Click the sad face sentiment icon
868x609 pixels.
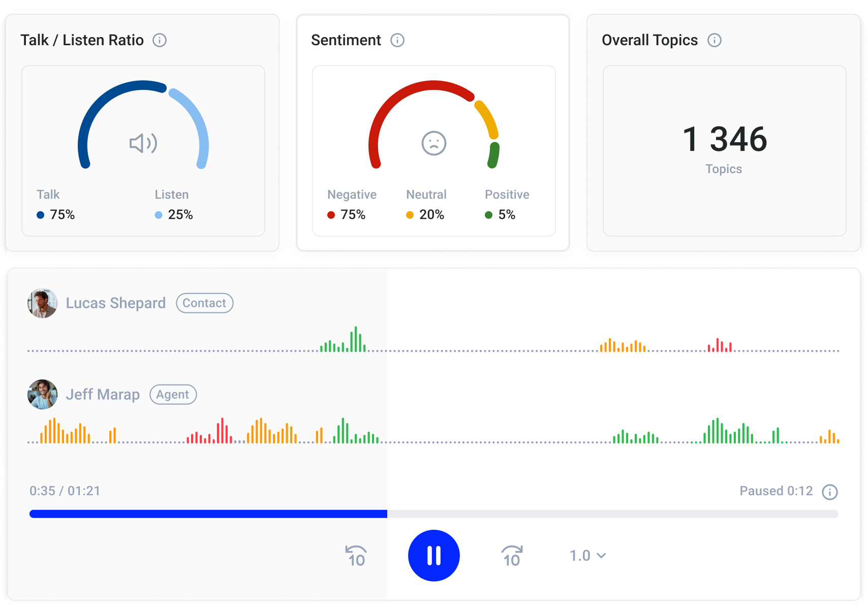[x=434, y=143]
